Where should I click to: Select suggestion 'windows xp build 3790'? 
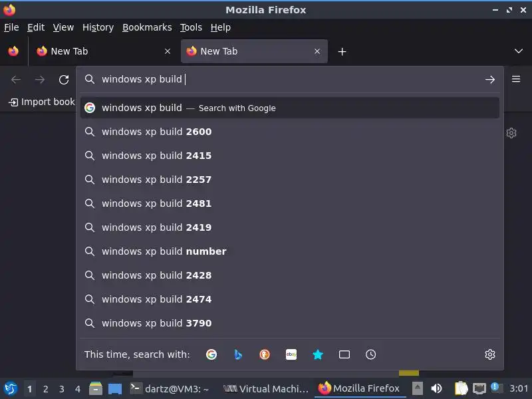point(289,323)
